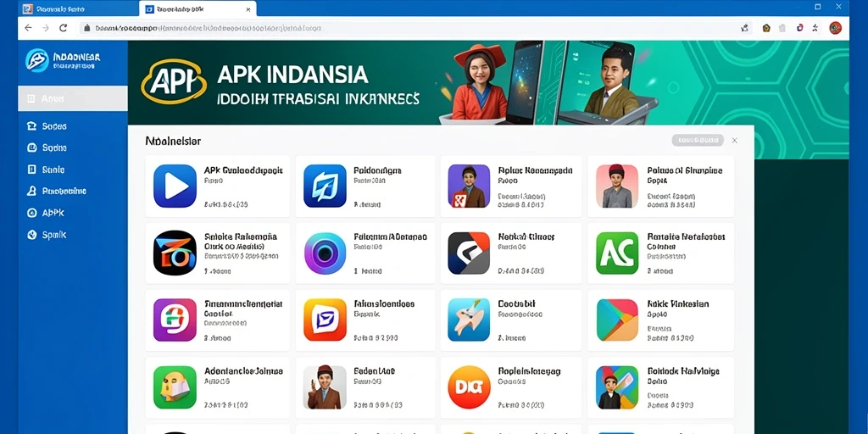Select the pink icon of boy wearing fez
The height and width of the screenshot is (434, 868).
tap(617, 186)
